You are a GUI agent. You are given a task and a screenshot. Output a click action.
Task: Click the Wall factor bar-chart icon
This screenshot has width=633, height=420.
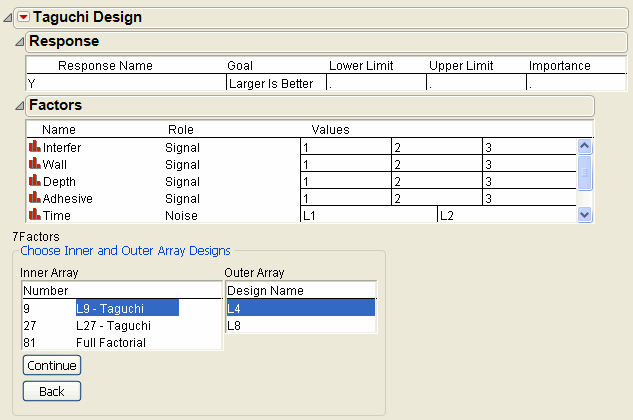(34, 165)
